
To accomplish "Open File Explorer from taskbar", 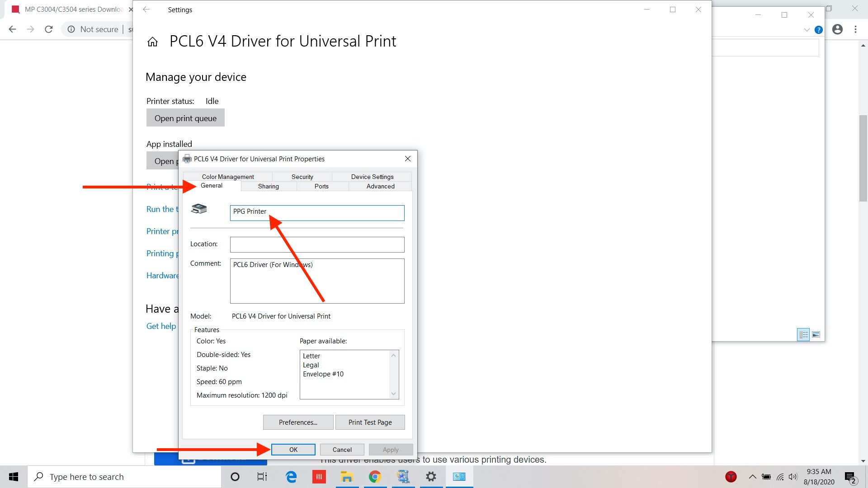I will coord(347,477).
